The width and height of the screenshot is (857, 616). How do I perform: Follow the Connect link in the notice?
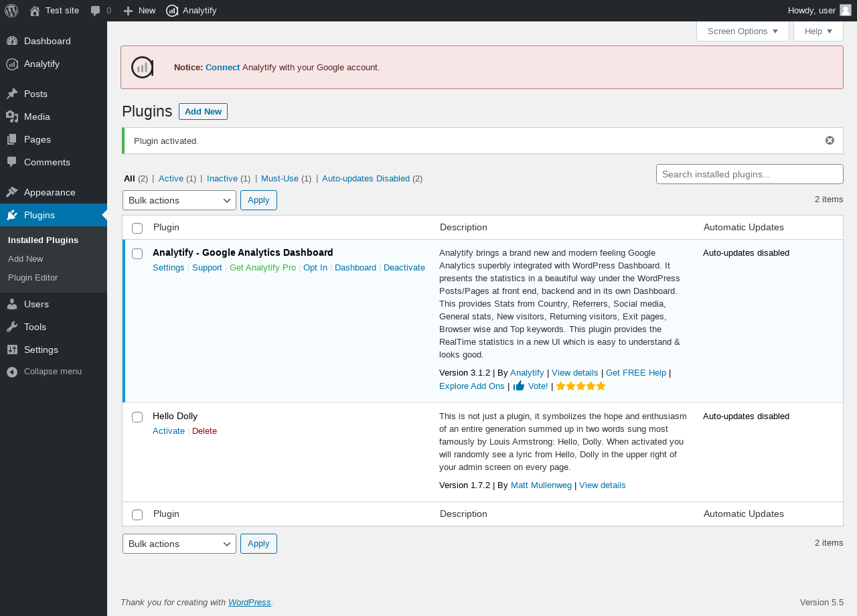(222, 68)
